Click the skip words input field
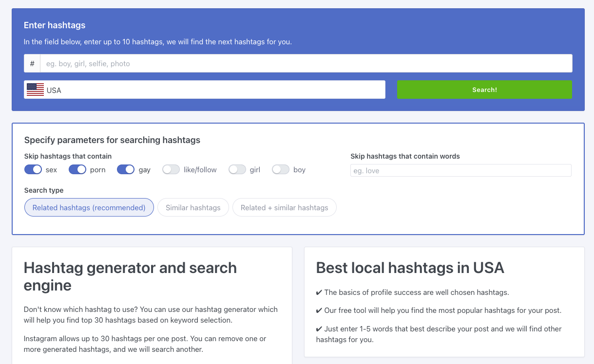 (x=460, y=170)
